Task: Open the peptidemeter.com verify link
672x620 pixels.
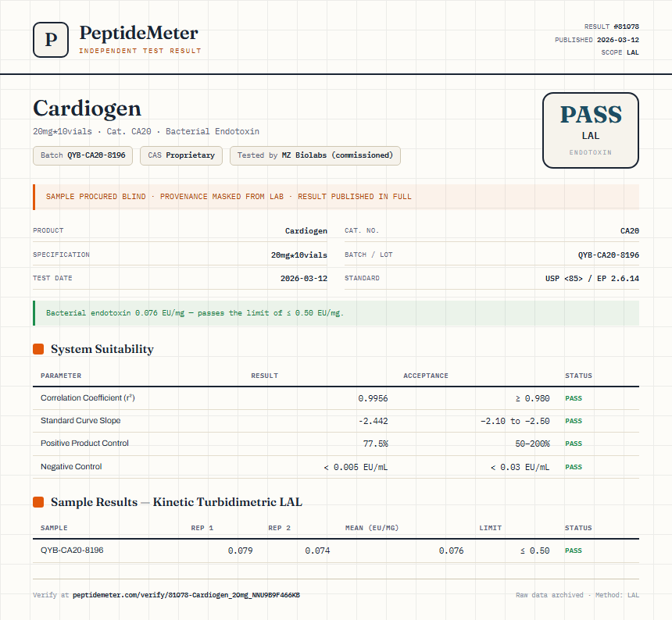Action: [x=187, y=595]
